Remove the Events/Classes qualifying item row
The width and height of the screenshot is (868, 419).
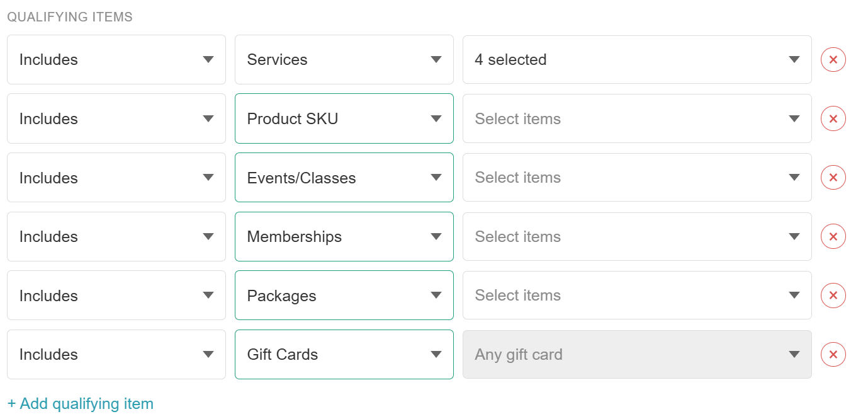point(833,178)
